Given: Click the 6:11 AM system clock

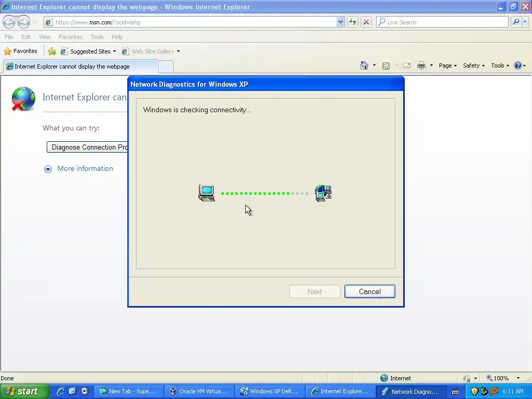Looking at the screenshot, I should tap(513, 391).
